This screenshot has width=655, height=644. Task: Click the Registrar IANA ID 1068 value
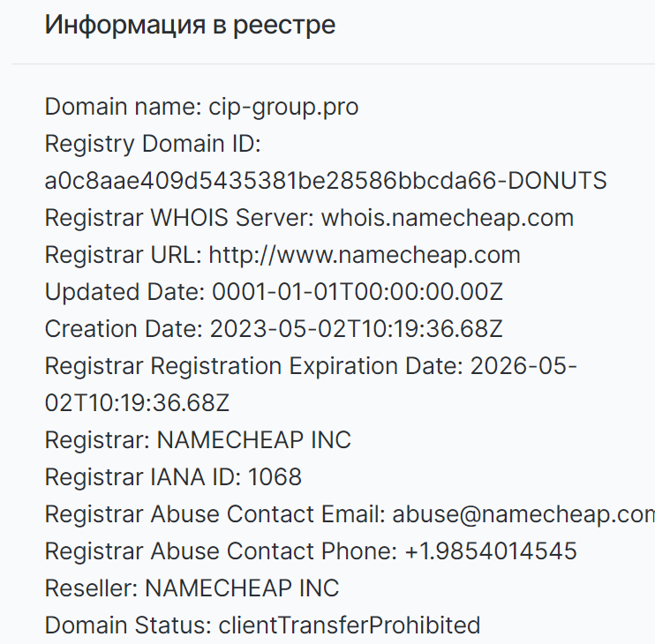tap(275, 477)
